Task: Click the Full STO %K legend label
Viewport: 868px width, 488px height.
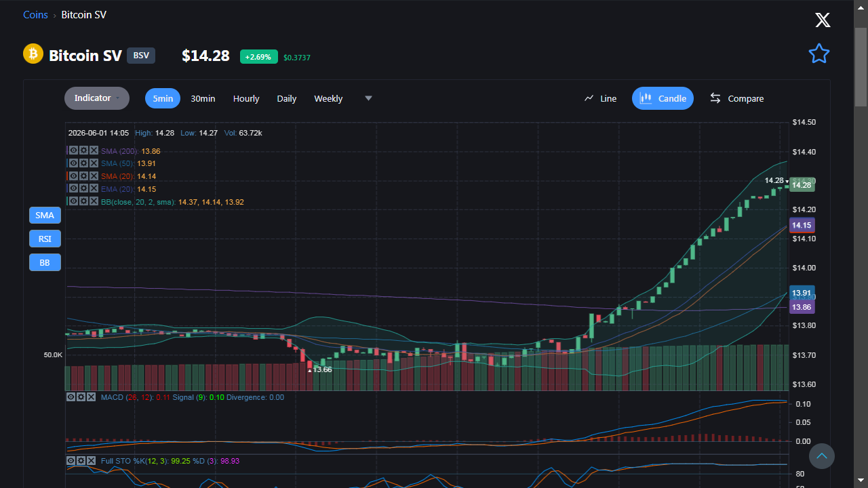Action: [135, 461]
